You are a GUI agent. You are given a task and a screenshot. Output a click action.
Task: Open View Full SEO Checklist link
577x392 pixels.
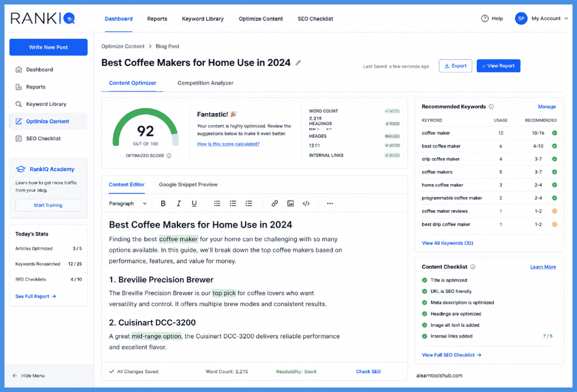pos(451,355)
